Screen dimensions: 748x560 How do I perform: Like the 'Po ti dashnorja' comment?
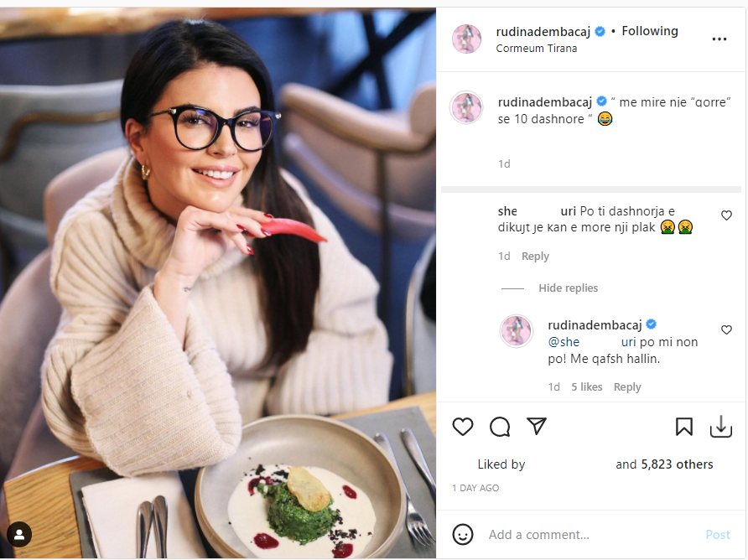click(726, 215)
